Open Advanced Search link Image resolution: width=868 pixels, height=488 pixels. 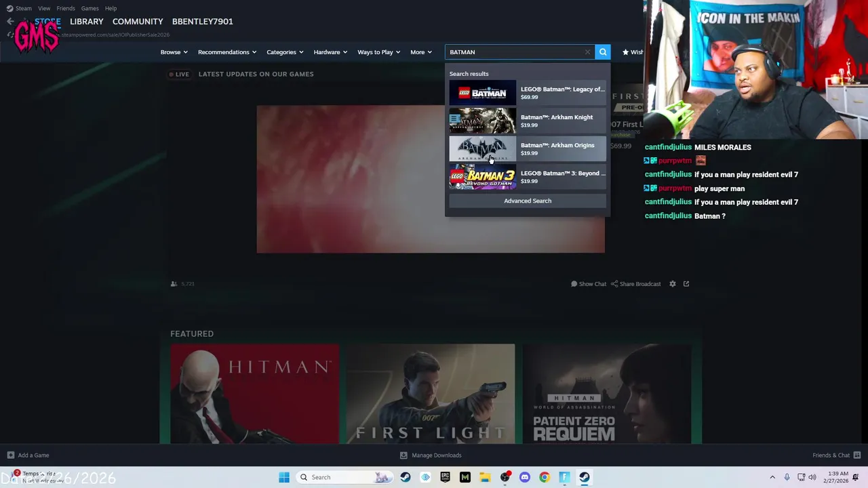(x=528, y=201)
